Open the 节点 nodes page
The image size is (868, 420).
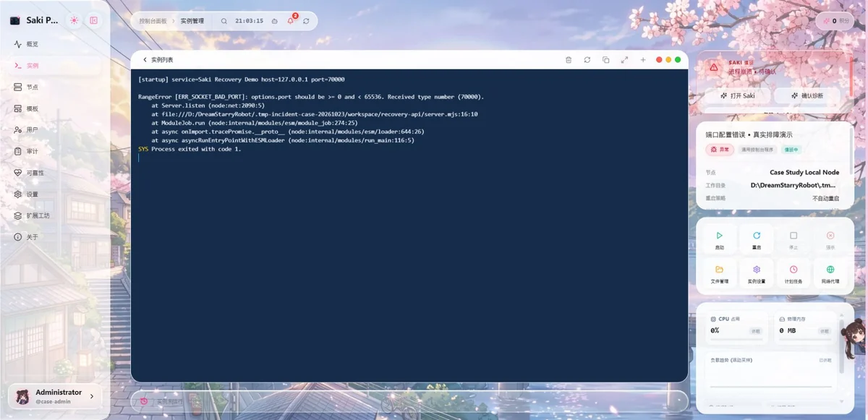coord(55,87)
